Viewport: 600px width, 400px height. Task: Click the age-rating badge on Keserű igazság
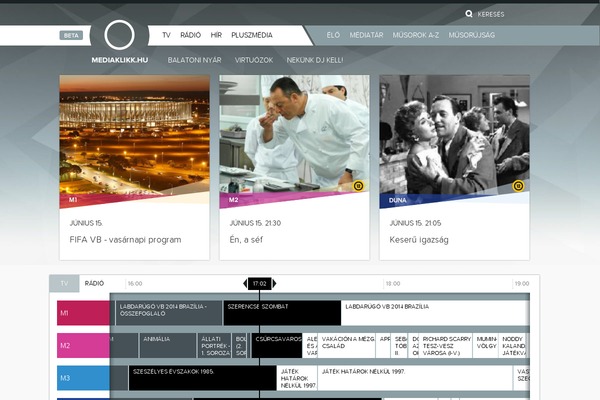coord(518,186)
